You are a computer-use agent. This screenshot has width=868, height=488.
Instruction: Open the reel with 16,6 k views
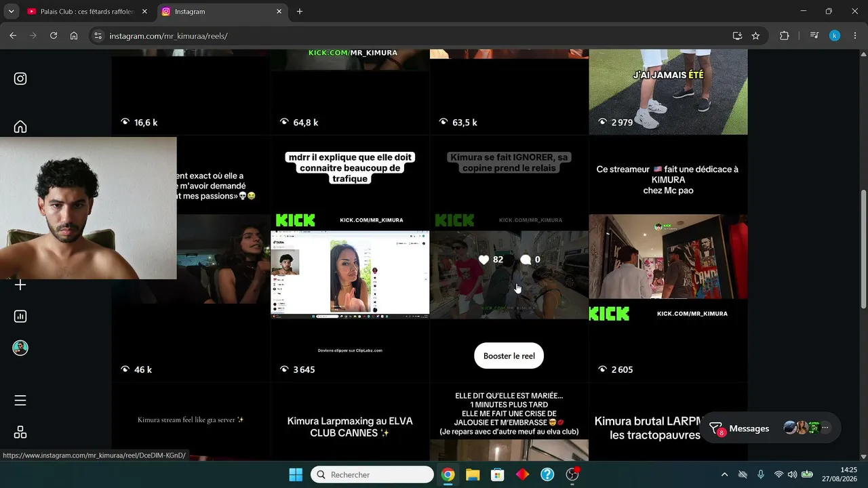pos(191,92)
